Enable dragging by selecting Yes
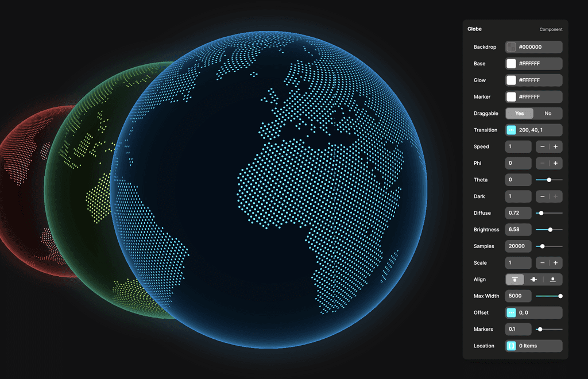This screenshot has height=379, width=588. point(520,113)
